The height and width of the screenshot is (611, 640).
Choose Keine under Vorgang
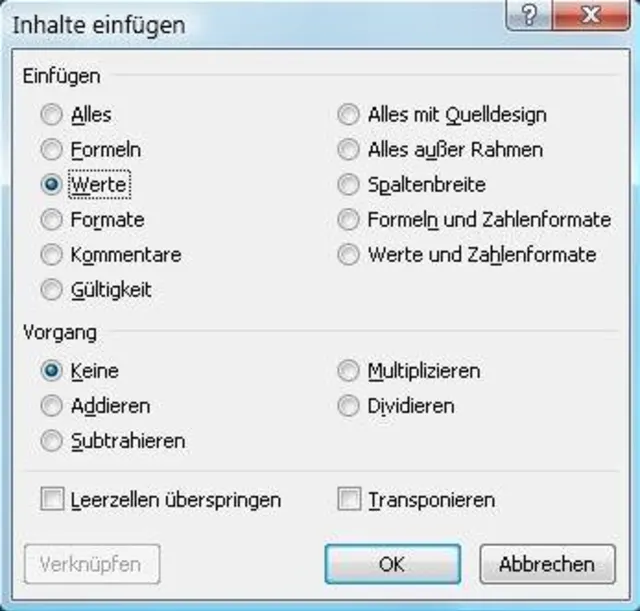(x=51, y=371)
